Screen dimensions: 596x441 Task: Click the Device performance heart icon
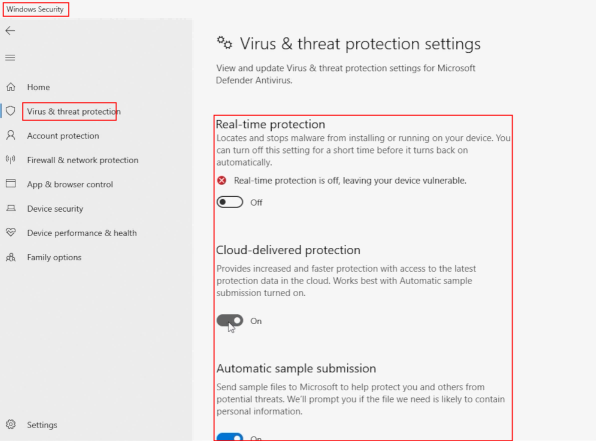(11, 232)
